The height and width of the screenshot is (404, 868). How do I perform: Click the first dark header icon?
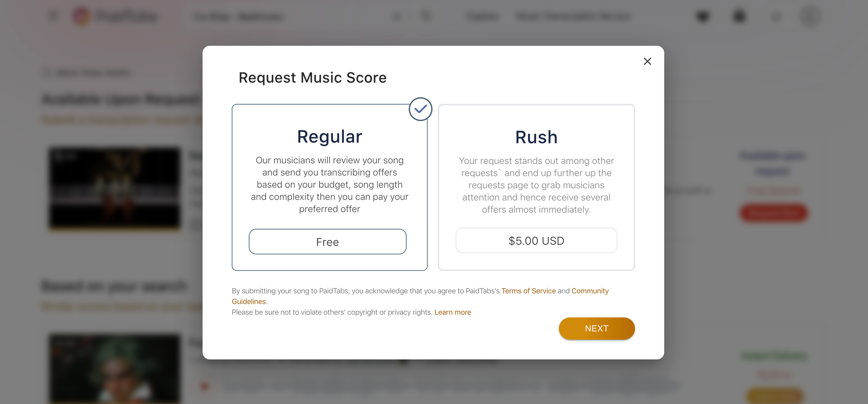pos(703,16)
